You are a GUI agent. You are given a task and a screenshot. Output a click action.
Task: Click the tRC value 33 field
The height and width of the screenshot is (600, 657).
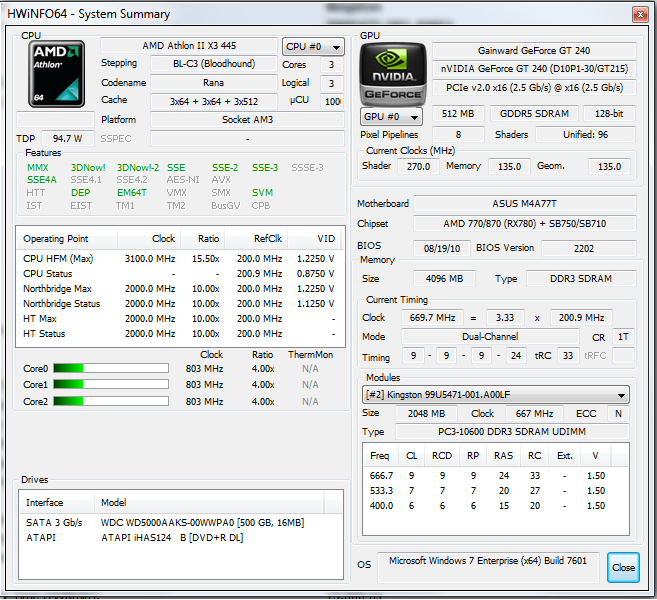click(568, 356)
